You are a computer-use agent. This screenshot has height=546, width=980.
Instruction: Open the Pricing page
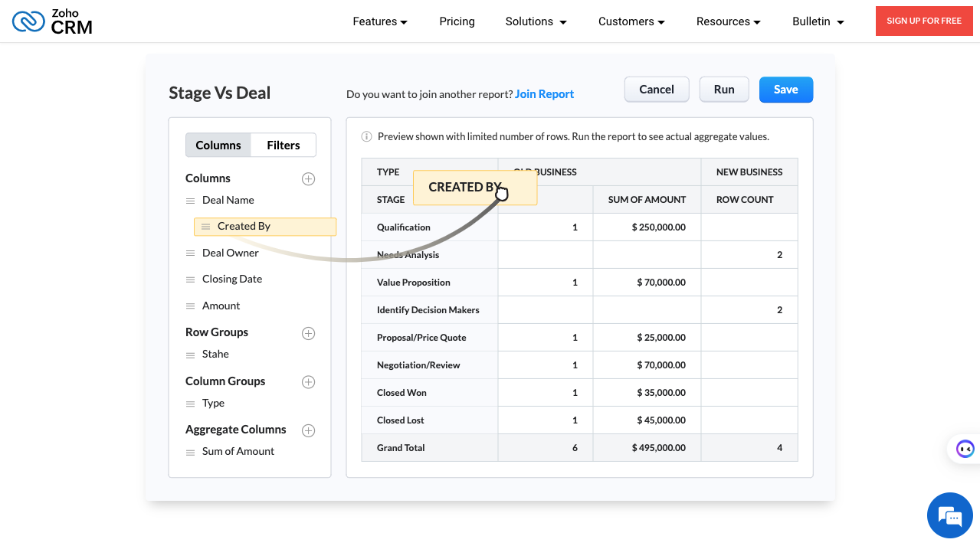click(x=457, y=21)
